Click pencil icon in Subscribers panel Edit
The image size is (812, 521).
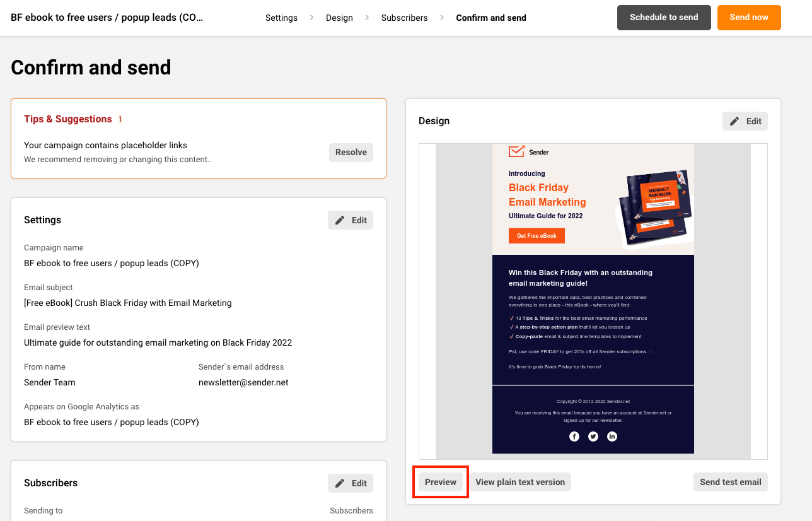[x=340, y=483]
